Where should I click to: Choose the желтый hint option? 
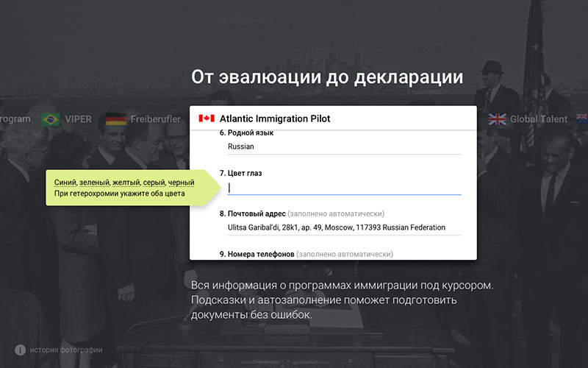tap(126, 183)
